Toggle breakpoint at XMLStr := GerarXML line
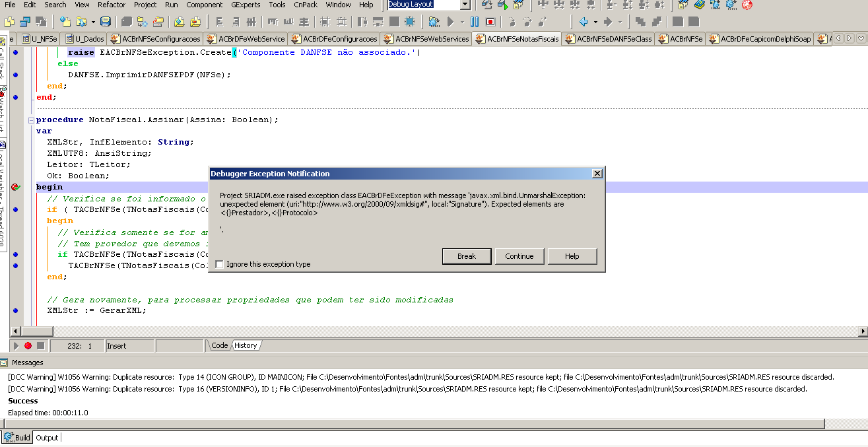 15,310
